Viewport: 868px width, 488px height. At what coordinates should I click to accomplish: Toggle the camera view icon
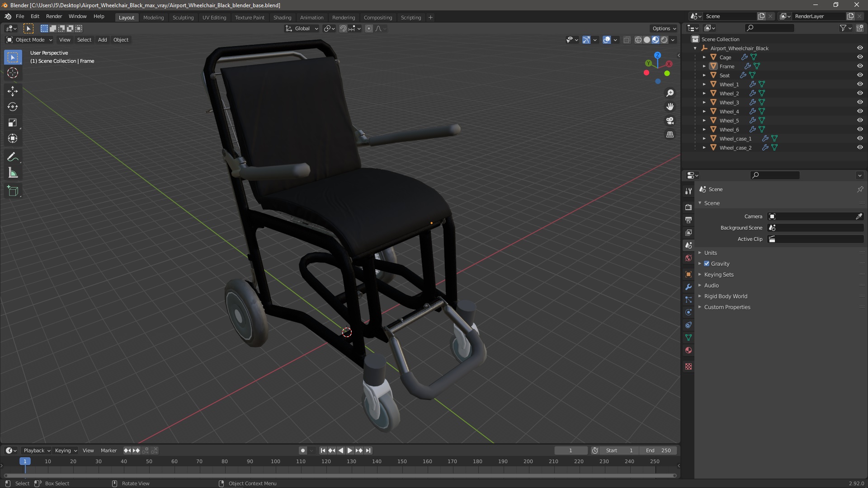pos(670,121)
